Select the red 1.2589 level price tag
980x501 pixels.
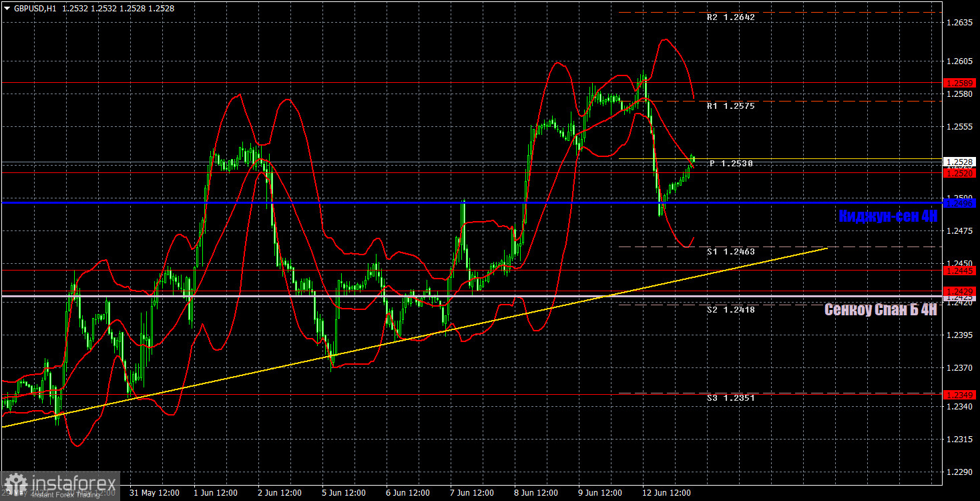tap(959, 83)
